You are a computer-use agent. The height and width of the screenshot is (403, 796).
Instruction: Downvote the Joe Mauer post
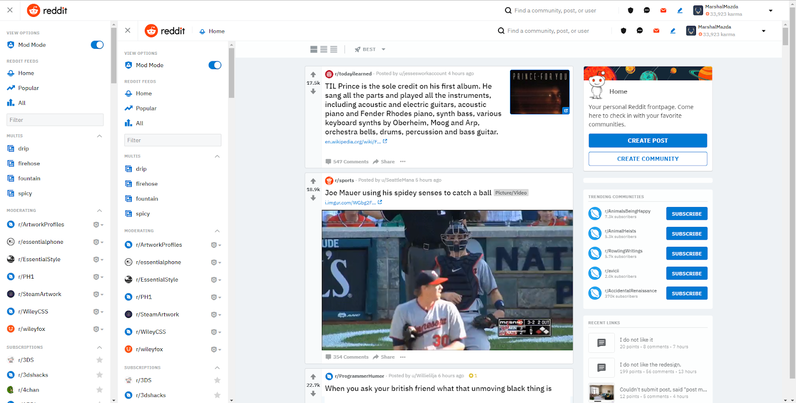coord(313,198)
